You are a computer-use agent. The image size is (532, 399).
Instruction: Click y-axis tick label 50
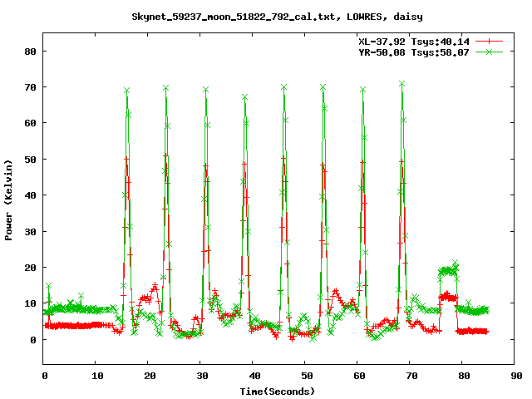click(x=30, y=160)
